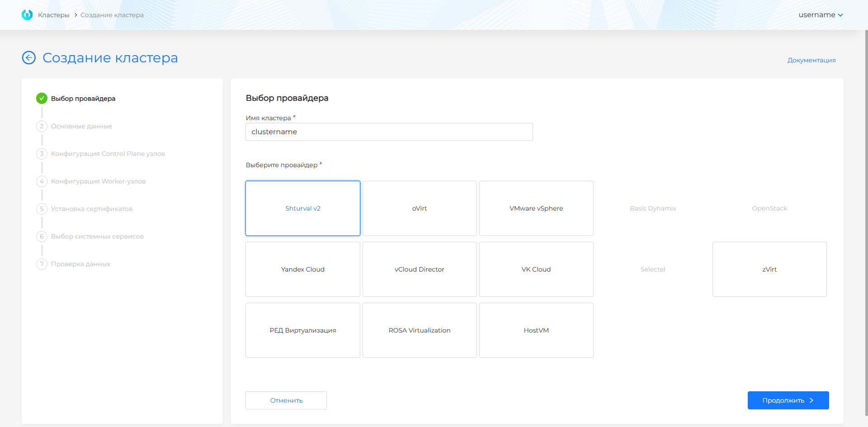Screen dimensions: 868x427
Task: Open Выбор системных сервисов step
Action: (97, 236)
